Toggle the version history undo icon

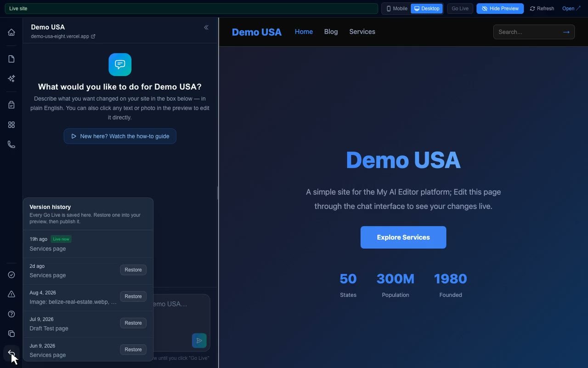point(11,353)
